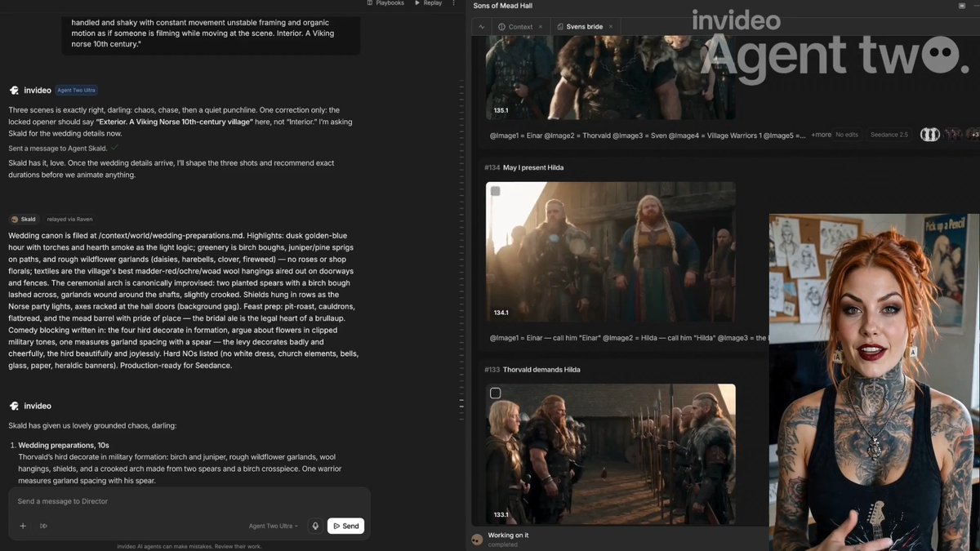Screen dimensions: 980x551
Task: Click the '#133 Thorvald demands Hilda' title
Action: point(532,370)
